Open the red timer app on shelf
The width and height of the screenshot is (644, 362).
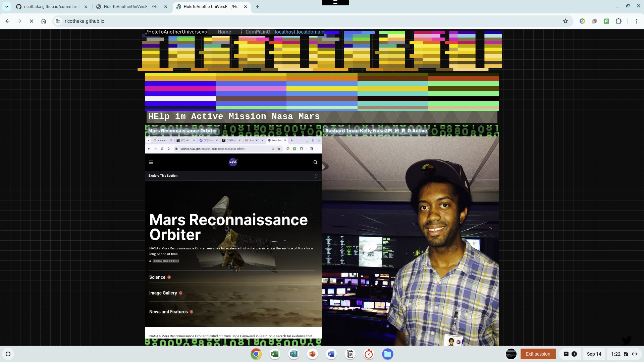click(369, 354)
